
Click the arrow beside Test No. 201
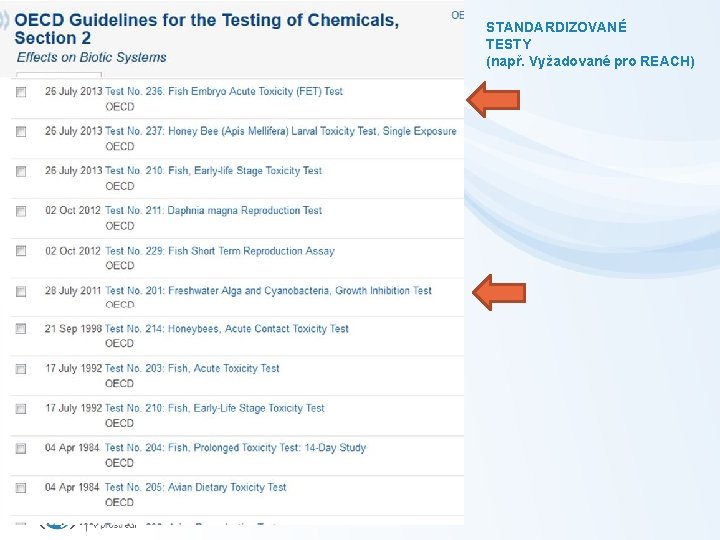click(499, 293)
